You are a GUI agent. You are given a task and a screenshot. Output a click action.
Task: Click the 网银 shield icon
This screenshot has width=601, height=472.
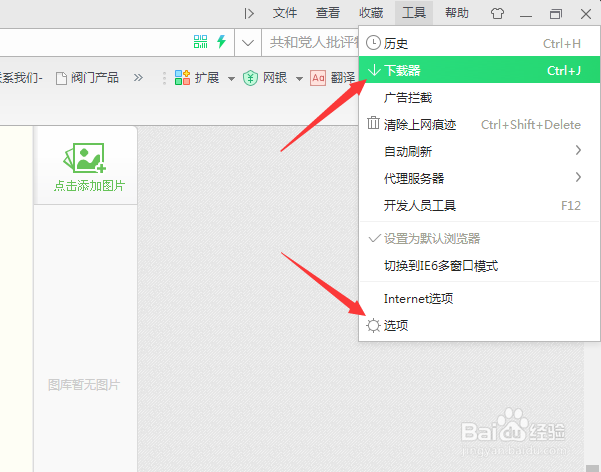[250, 78]
